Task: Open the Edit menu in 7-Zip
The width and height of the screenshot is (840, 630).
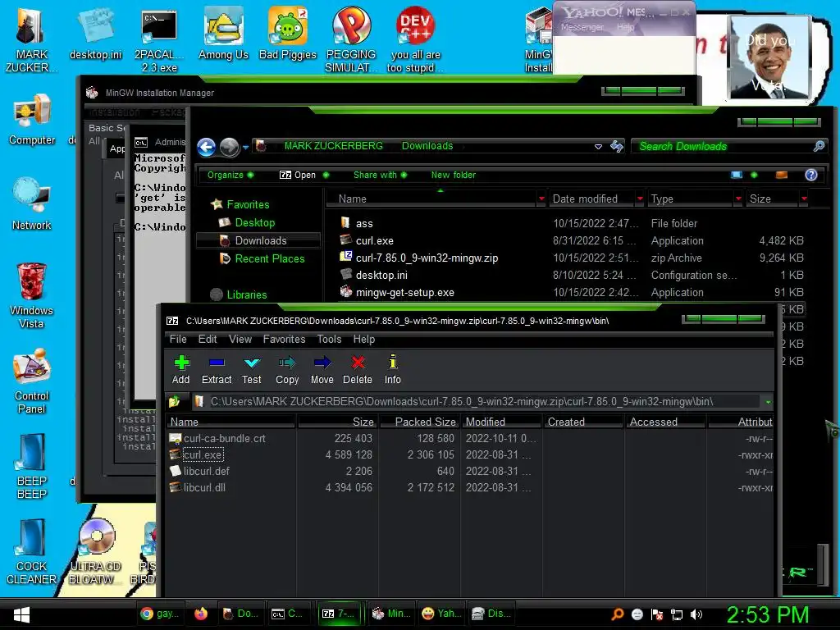Action: coord(208,339)
